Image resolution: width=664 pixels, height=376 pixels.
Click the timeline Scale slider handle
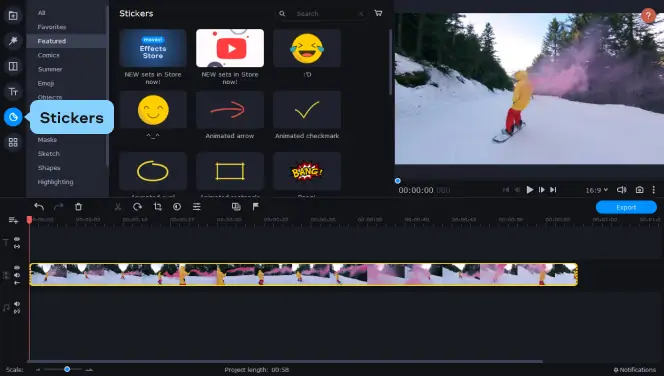pos(67,369)
